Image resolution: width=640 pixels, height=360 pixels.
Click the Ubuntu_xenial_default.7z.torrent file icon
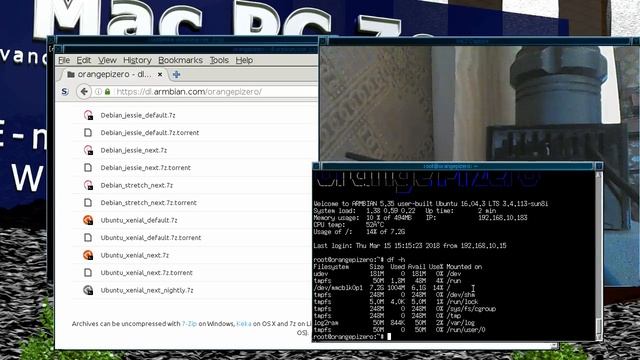pos(88,238)
